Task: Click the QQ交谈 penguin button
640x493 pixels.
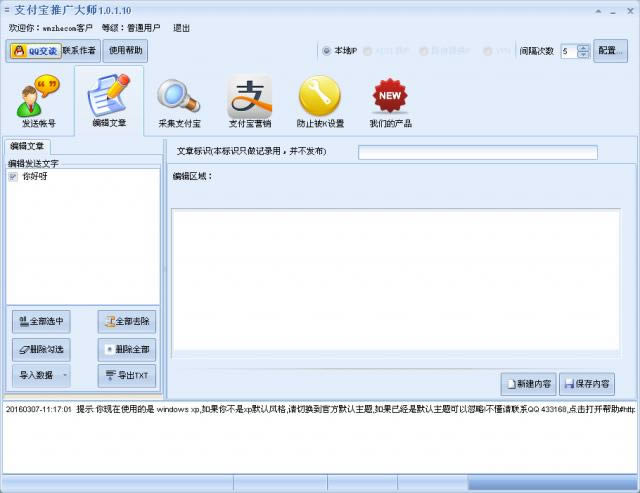Action: (36, 51)
